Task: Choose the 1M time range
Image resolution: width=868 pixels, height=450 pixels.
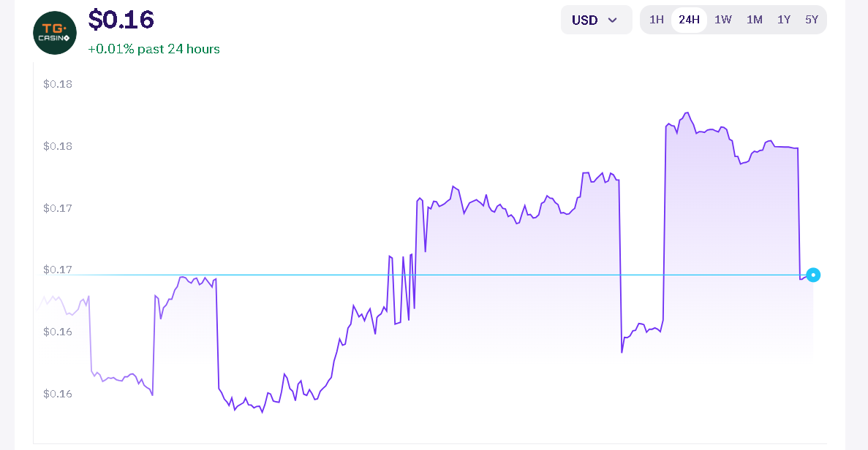Action: [x=755, y=20]
